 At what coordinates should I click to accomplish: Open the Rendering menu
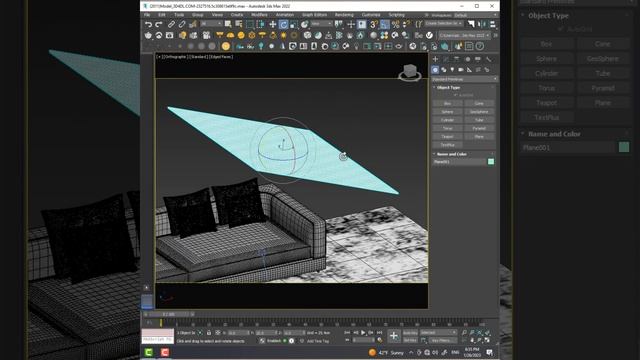pos(344,15)
